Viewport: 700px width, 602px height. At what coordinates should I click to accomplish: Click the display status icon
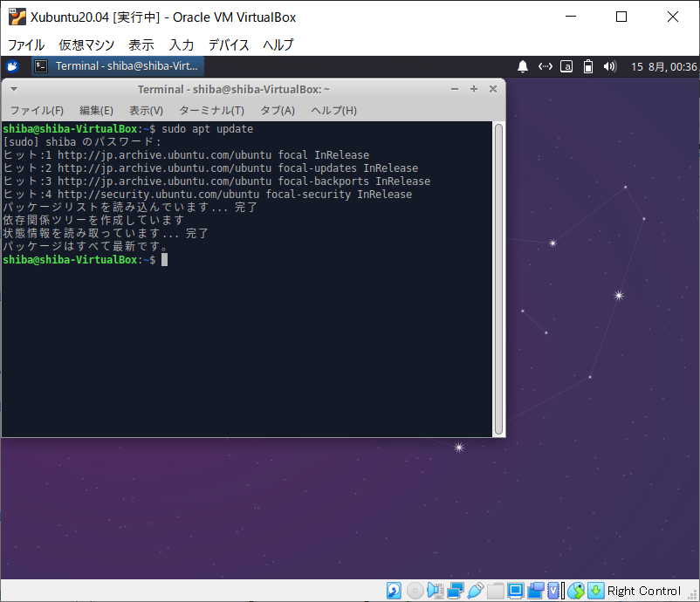[515, 591]
